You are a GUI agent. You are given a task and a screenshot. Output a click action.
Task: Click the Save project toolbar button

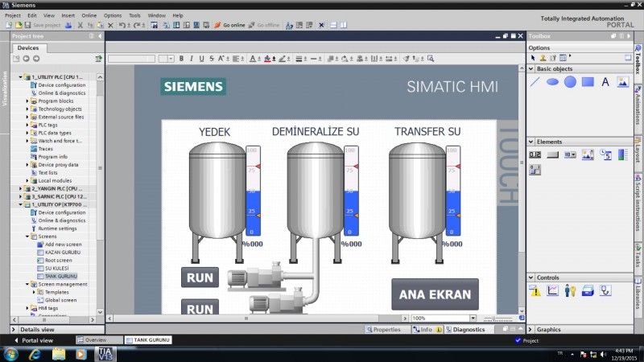pos(43,25)
